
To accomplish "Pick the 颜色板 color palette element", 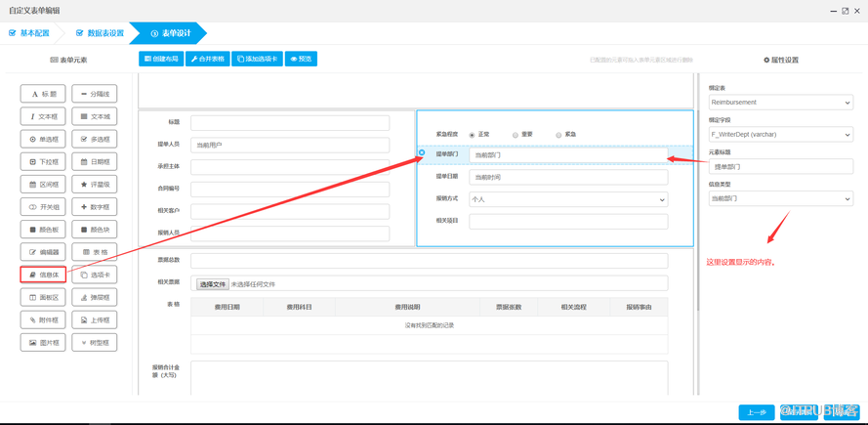I will pyautogui.click(x=43, y=230).
